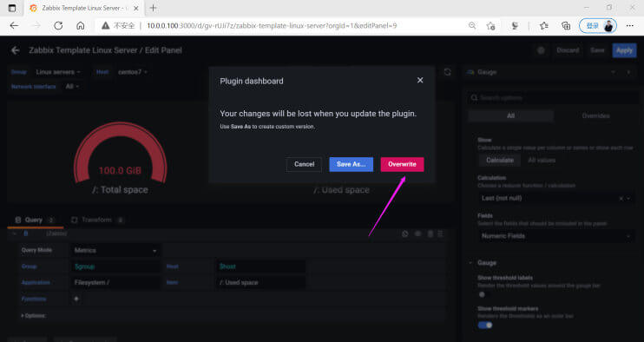This screenshot has width=644, height=342.
Task: Click the tab actions menu icon
Action: tap(12, 8)
